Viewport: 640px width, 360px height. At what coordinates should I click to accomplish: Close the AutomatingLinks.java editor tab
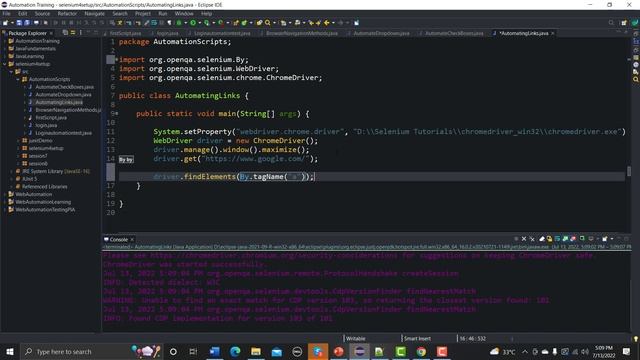tap(553, 33)
